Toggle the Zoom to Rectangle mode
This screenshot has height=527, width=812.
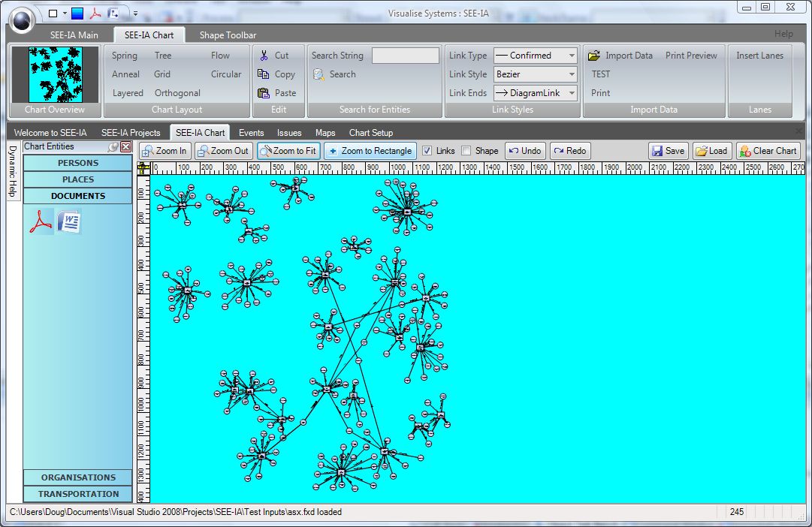point(370,151)
